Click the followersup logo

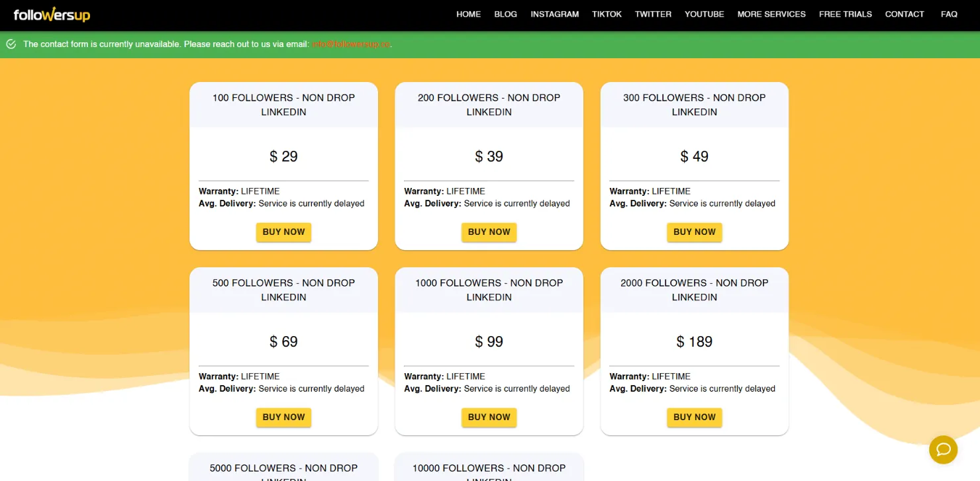coord(52,14)
